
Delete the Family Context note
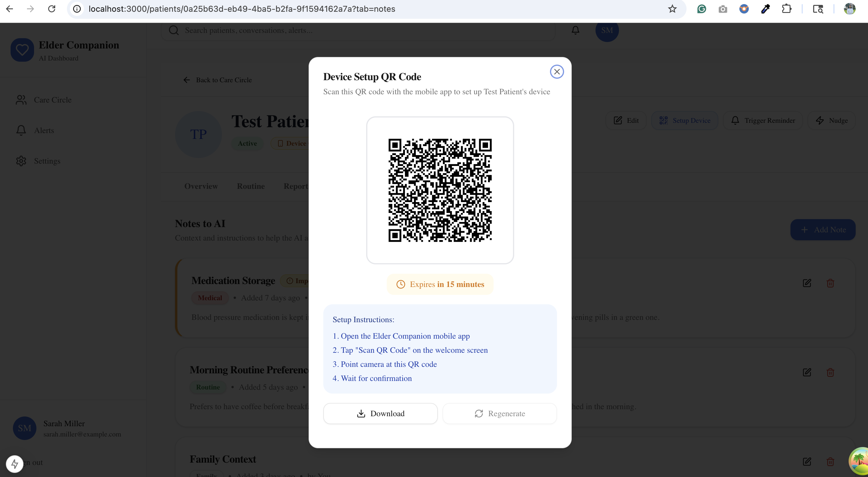pos(830,461)
